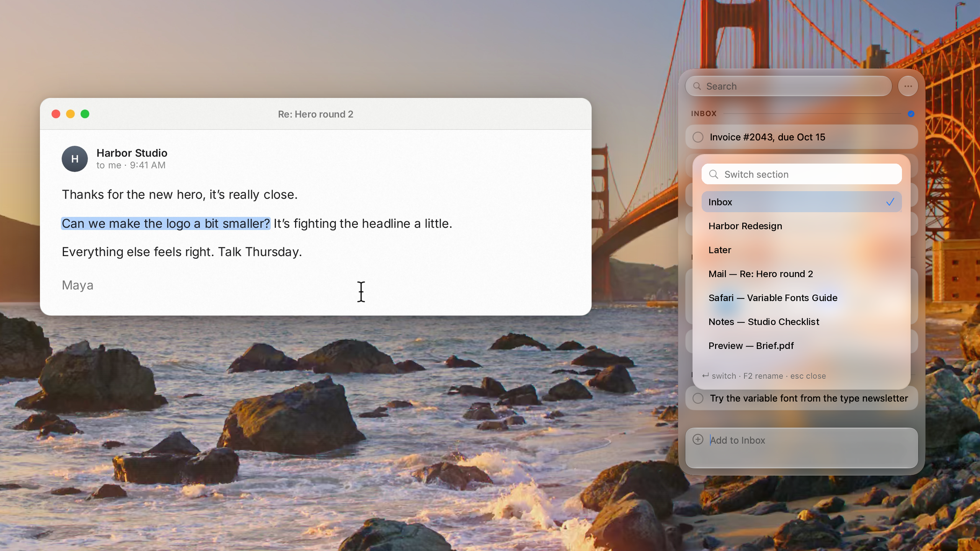Viewport: 980px width, 551px height.
Task: Click the highlighted logo smaller sentence
Action: pyautogui.click(x=166, y=223)
